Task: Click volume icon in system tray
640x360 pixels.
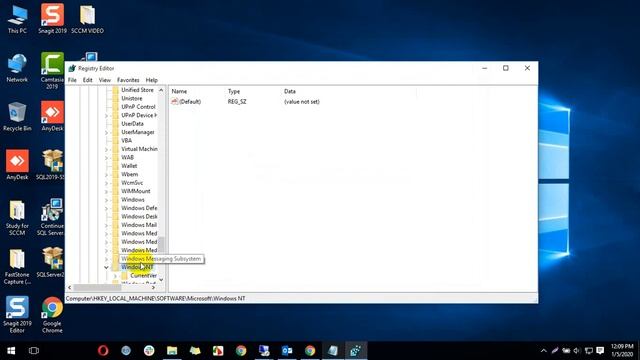Action: click(x=577, y=351)
